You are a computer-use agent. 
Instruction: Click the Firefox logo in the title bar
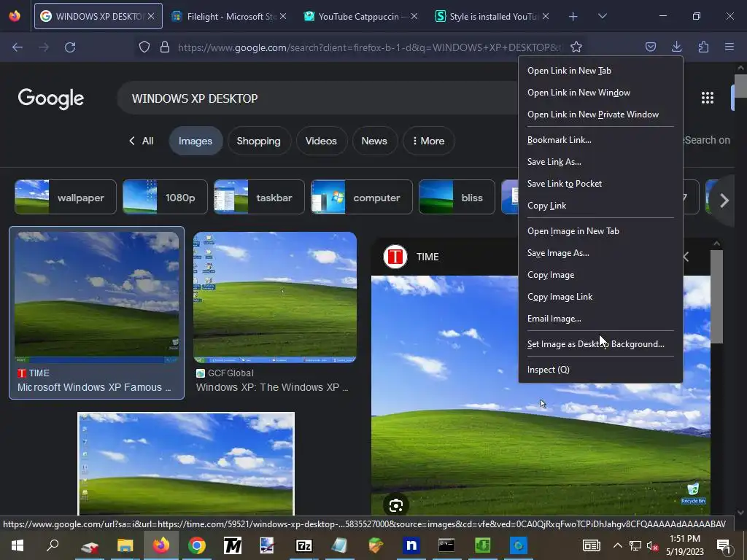coord(15,16)
